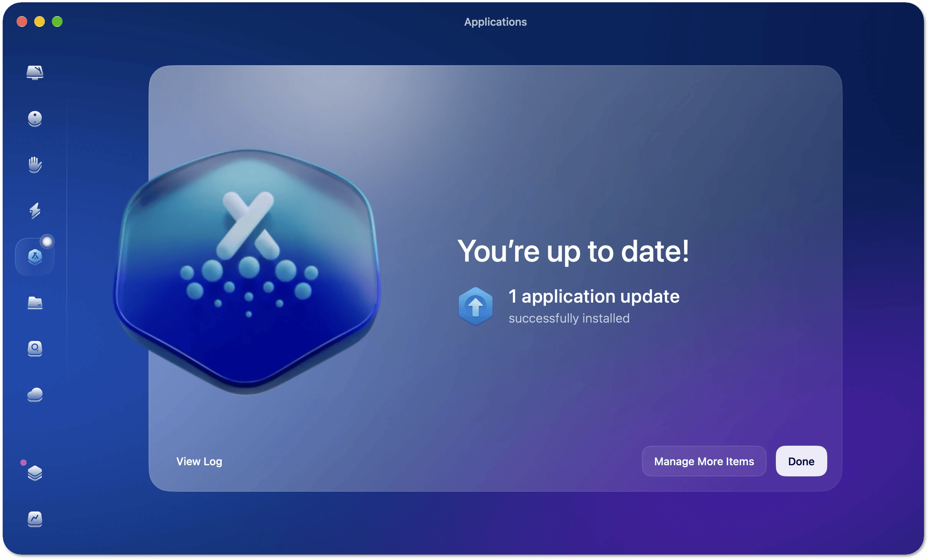This screenshot has width=929, height=560.
Task: Click the Manage More Items button
Action: click(704, 461)
